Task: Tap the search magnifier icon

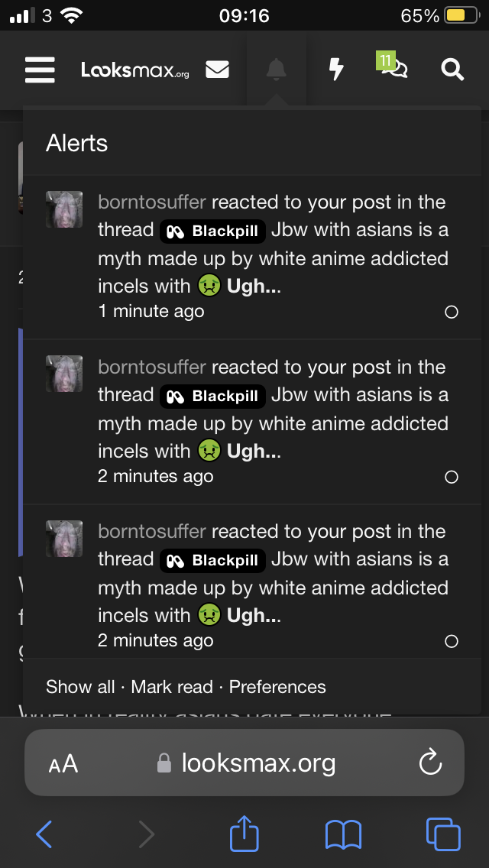Action: (x=452, y=70)
